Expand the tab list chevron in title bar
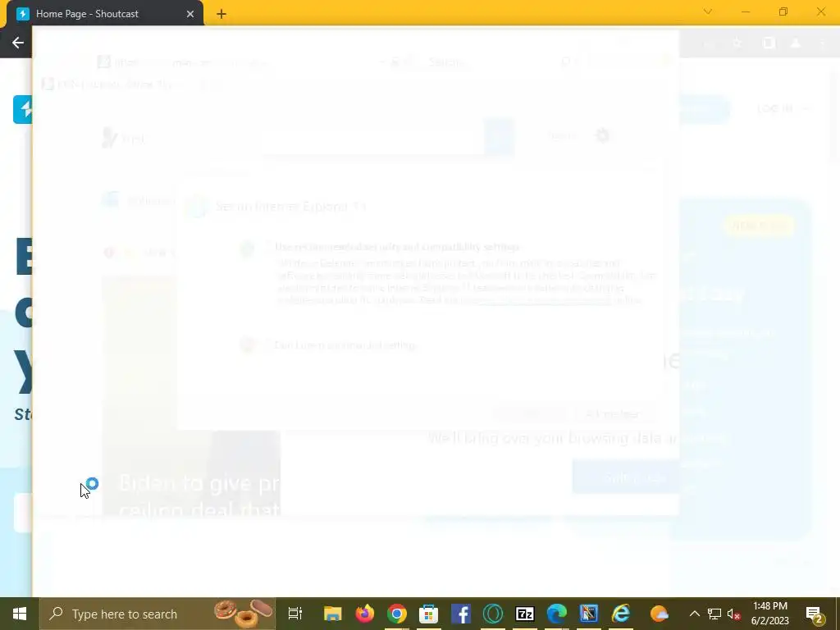The width and height of the screenshot is (840, 630). pyautogui.click(x=708, y=11)
